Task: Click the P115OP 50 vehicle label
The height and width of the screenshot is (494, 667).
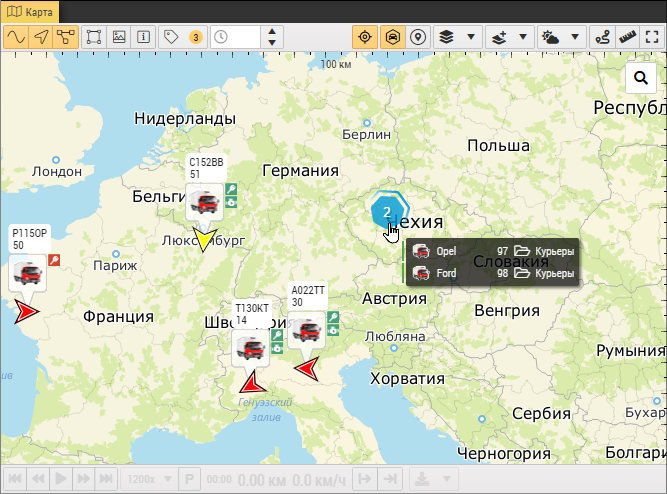Action: pos(29,239)
